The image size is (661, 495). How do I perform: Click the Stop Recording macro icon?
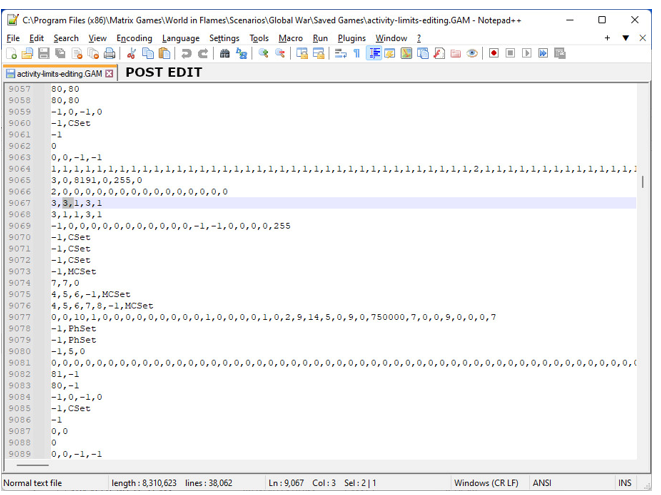(510, 54)
